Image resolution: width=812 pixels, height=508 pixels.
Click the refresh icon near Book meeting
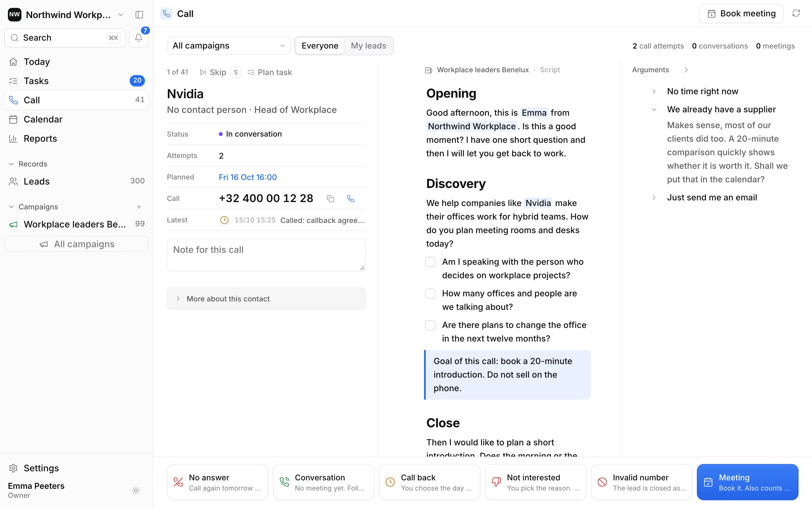click(796, 14)
